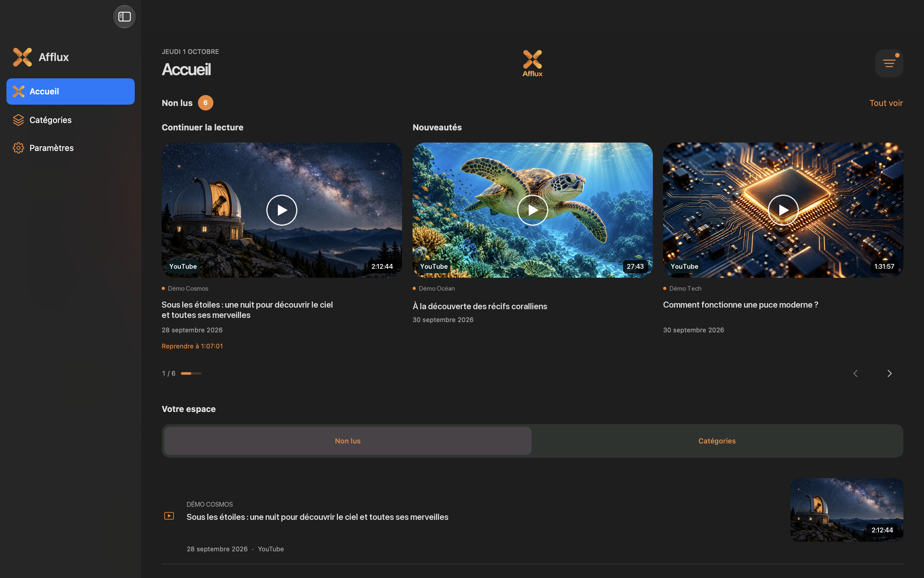Play the modern chip video

[x=783, y=210]
